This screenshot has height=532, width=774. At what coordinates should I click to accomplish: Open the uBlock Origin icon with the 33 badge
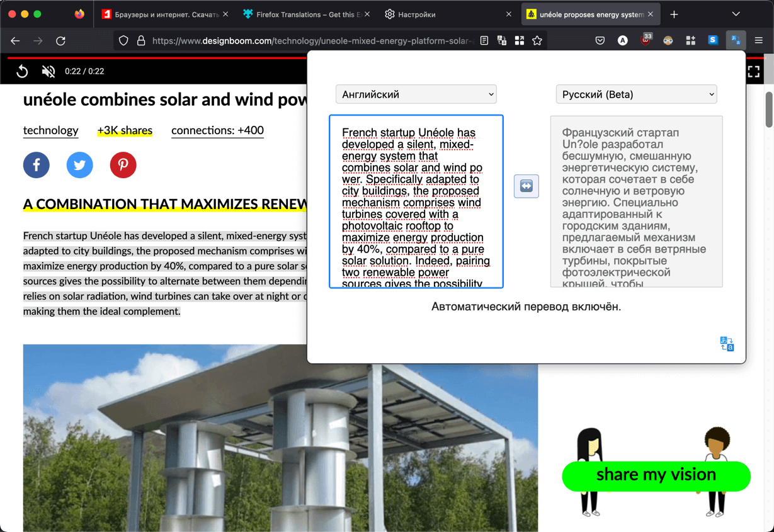click(646, 39)
